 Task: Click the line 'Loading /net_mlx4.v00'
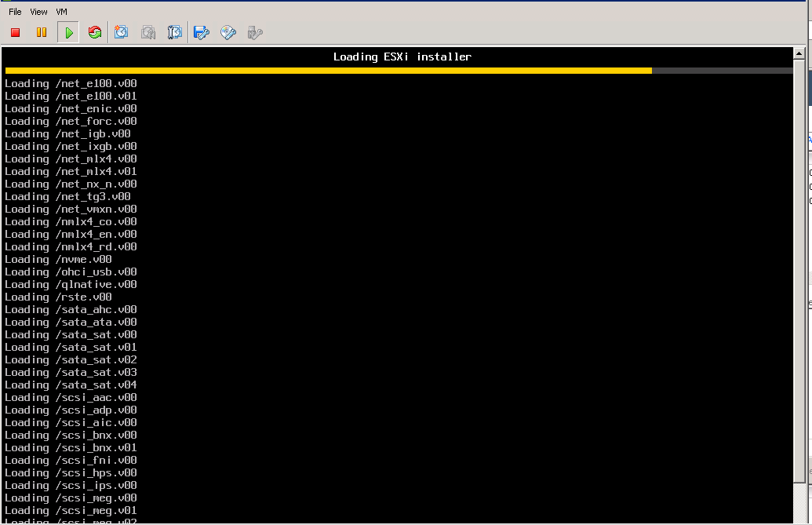click(71, 159)
